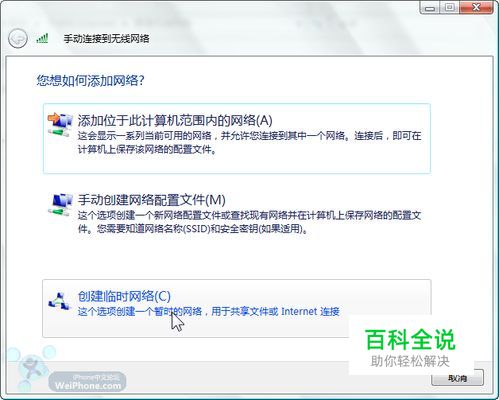
Task: Click description text 这会显示一系列当前可用的网络
Action: click(250, 143)
